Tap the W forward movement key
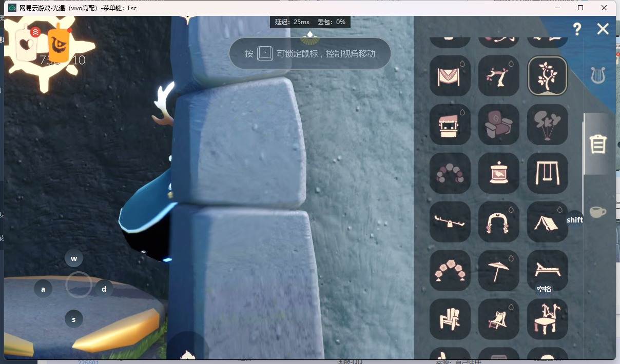This screenshot has height=364, width=620. click(x=74, y=258)
